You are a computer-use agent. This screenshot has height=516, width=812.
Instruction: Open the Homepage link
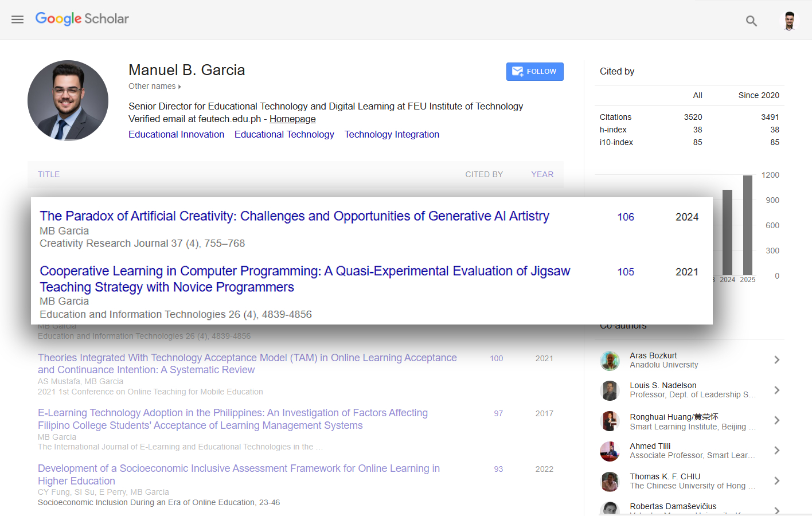click(x=292, y=119)
